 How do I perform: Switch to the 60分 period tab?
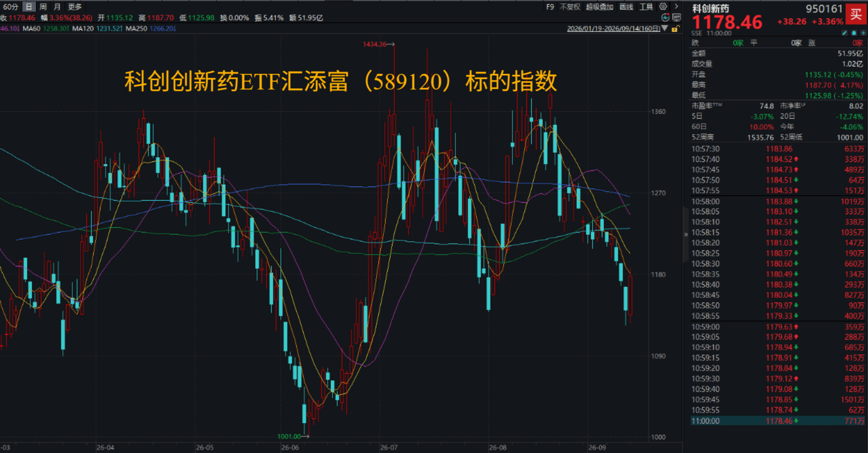point(10,7)
